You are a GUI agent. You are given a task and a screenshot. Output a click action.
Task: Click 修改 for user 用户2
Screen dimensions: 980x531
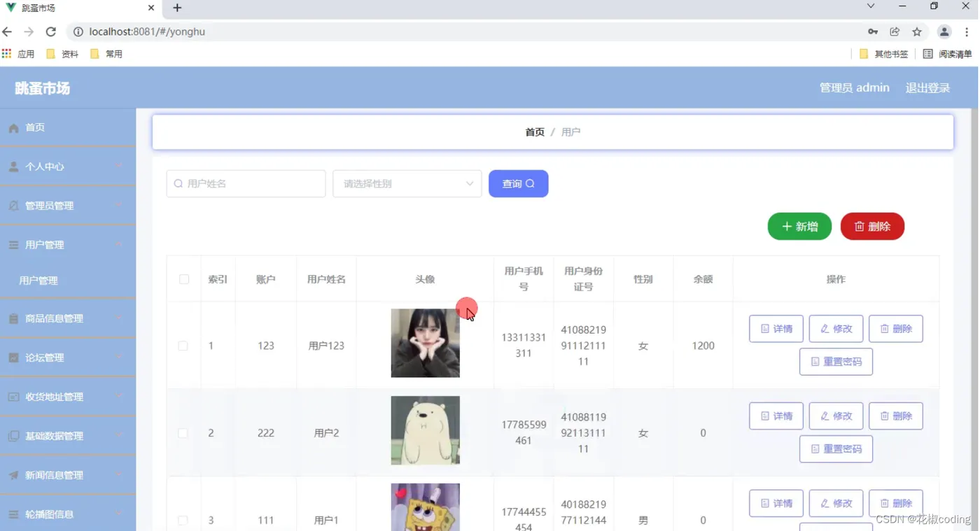(x=836, y=416)
